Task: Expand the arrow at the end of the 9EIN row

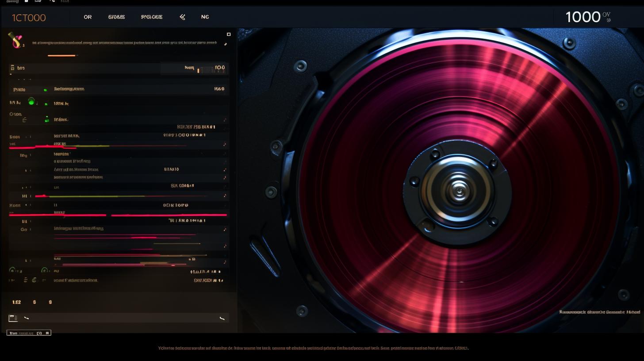Action: [225, 205]
